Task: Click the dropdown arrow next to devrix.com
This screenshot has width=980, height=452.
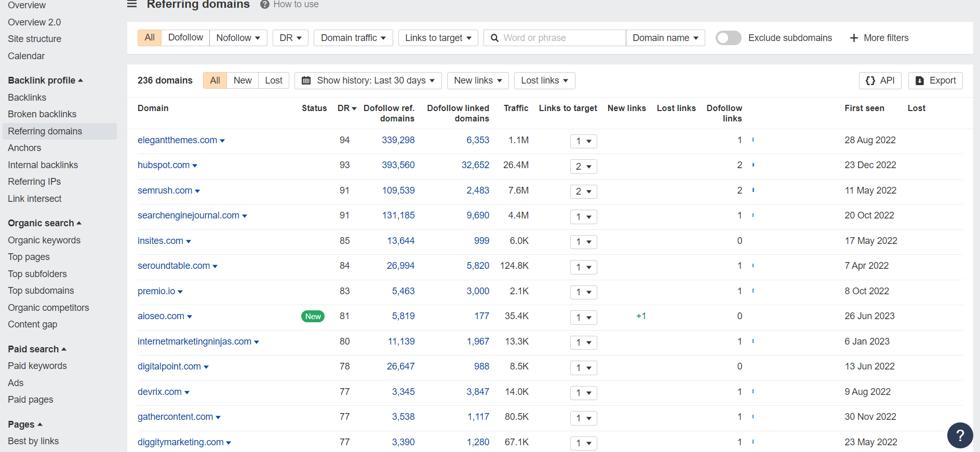Action: 187,393
